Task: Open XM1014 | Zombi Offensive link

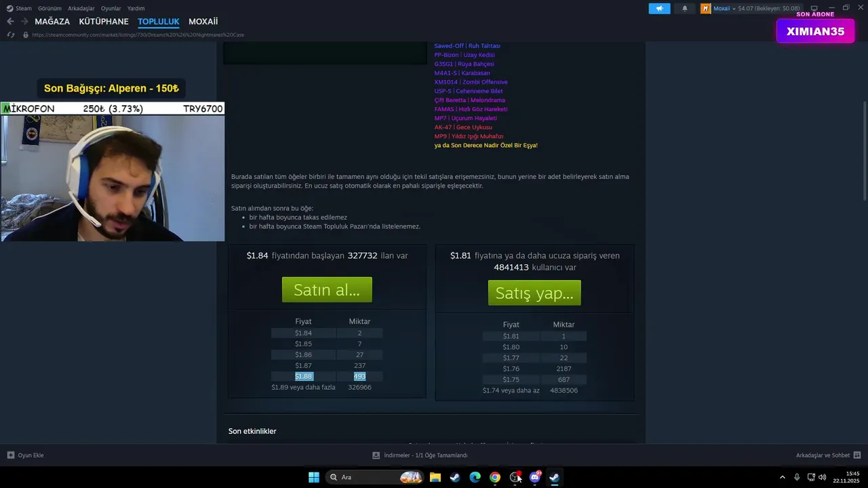Action: [x=471, y=81]
